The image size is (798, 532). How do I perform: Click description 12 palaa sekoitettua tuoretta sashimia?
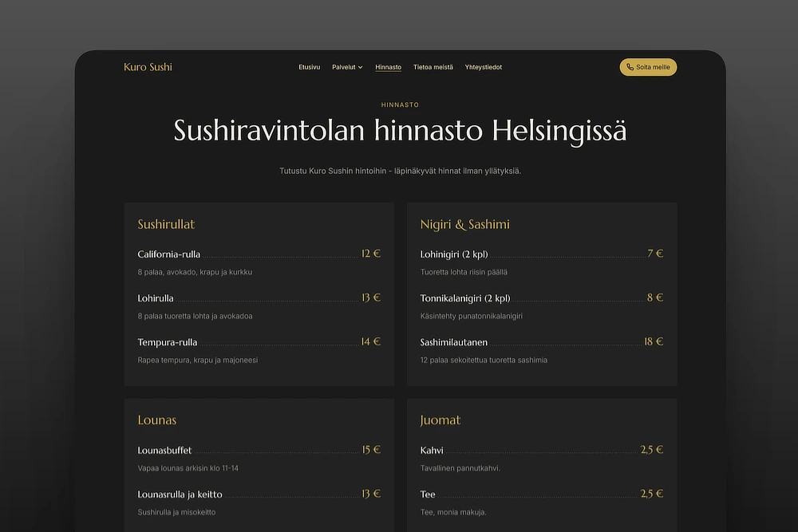[484, 360]
